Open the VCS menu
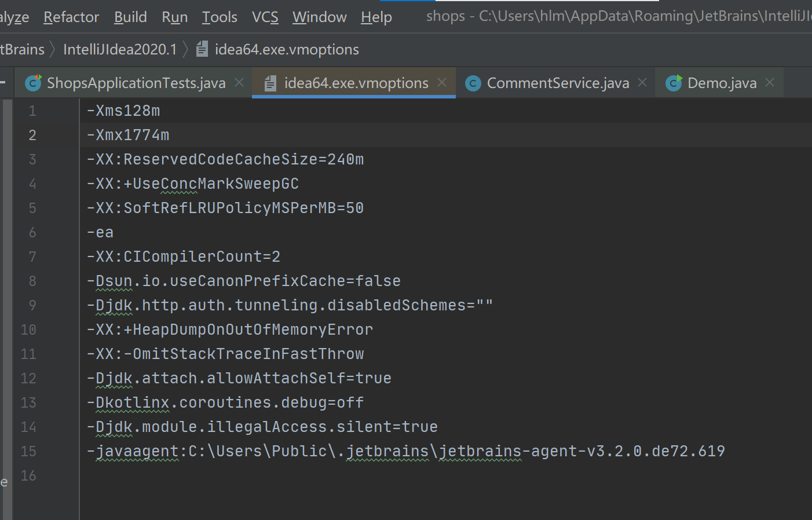This screenshot has height=520, width=812. point(265,17)
